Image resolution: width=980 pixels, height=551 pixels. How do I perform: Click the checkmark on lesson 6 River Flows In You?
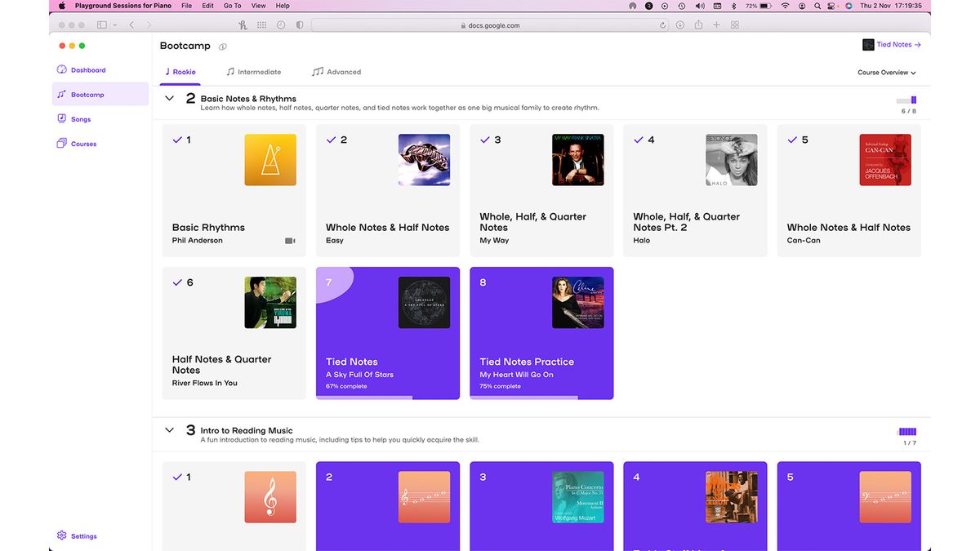[x=177, y=282]
